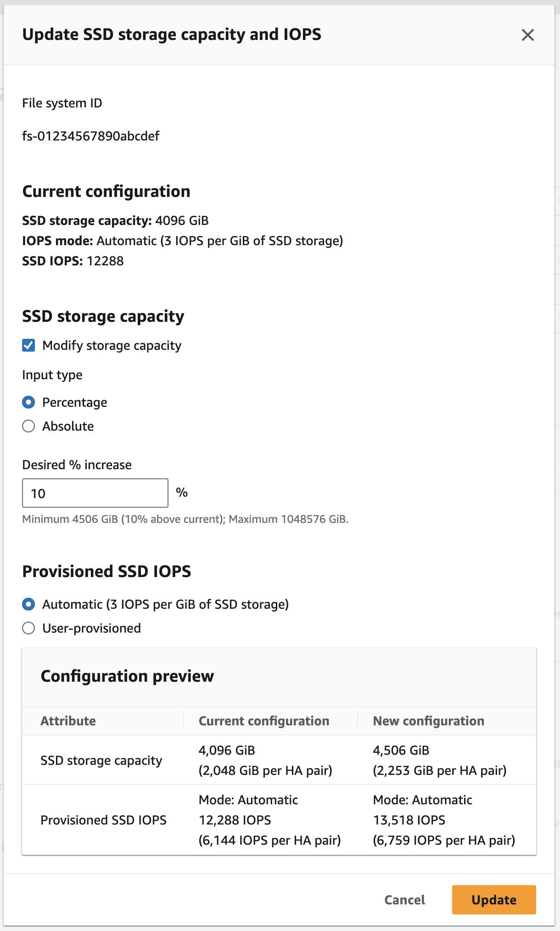Click the Current configuration column header

[x=264, y=721]
